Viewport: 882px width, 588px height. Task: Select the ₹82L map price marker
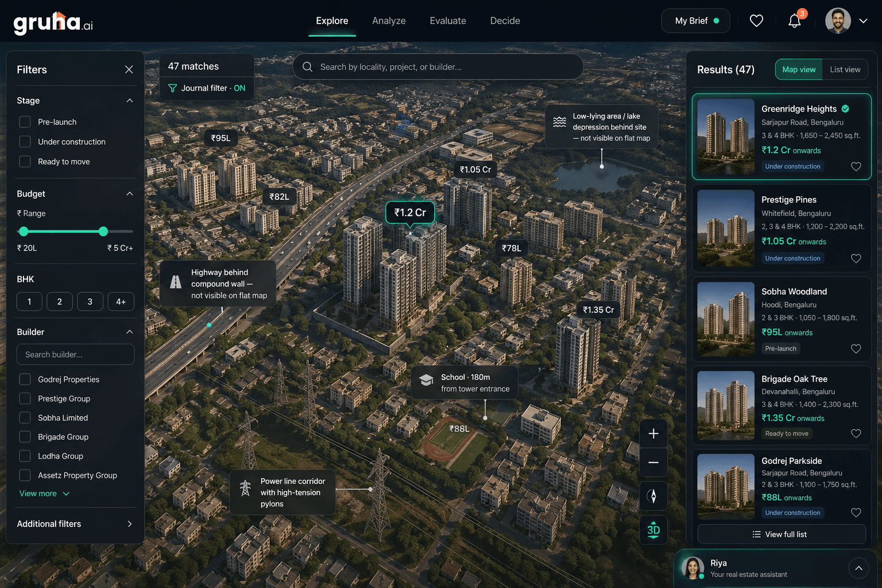tap(279, 196)
